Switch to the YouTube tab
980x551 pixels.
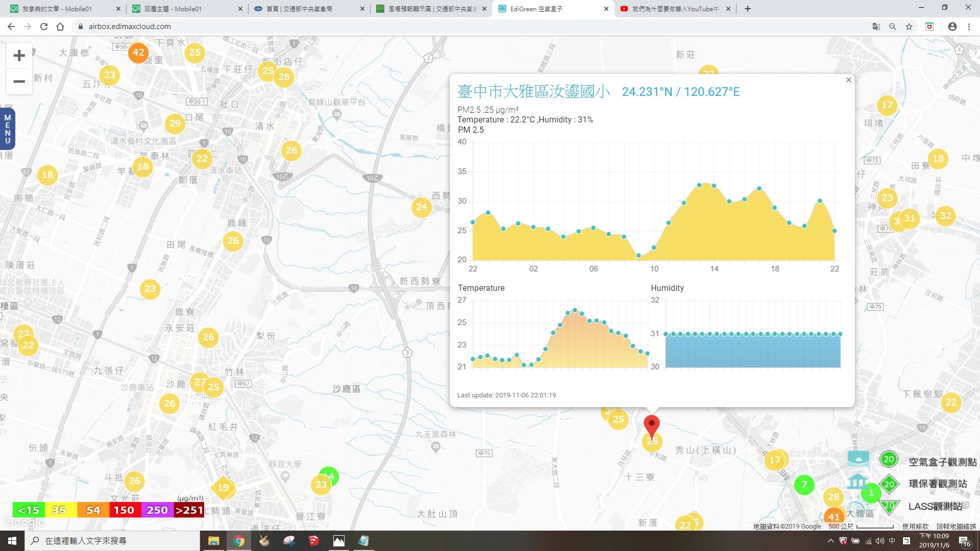pos(675,9)
